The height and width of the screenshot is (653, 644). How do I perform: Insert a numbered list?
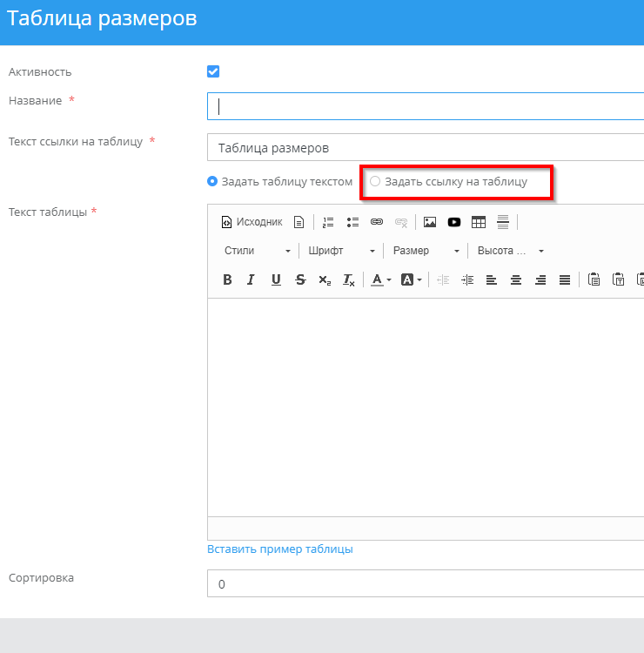point(328,222)
